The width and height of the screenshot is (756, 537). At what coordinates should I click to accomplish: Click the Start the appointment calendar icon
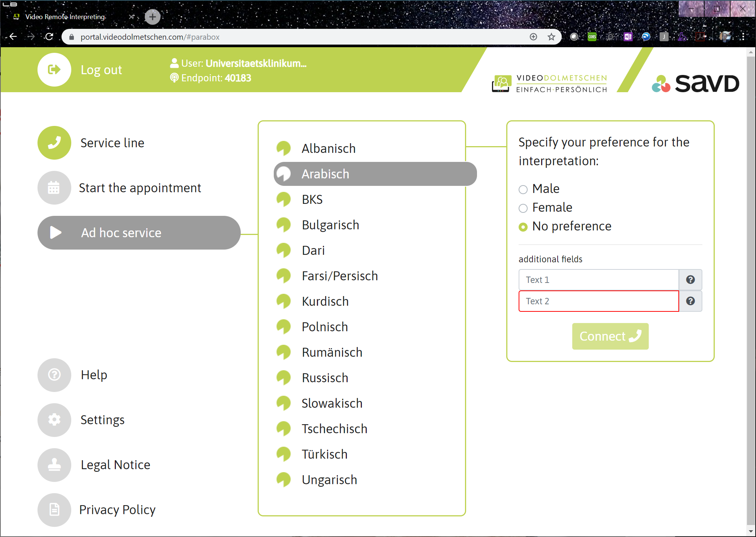54,188
